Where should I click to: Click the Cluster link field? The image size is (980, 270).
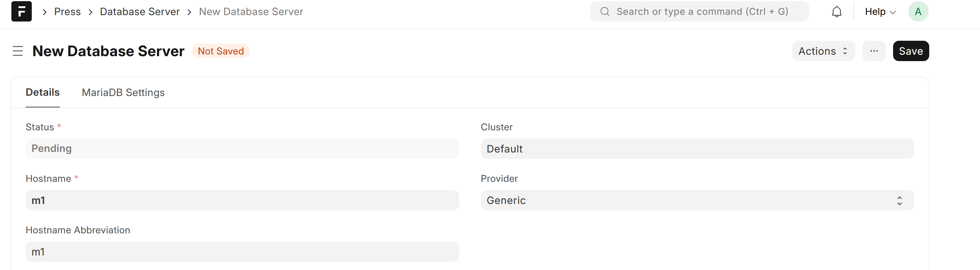tap(697, 148)
